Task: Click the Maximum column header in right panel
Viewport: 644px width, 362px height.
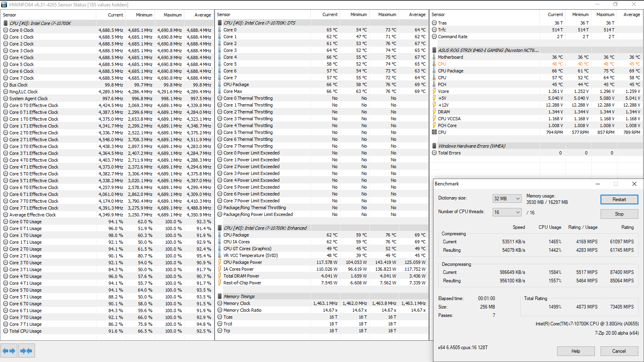Action: 605,14
